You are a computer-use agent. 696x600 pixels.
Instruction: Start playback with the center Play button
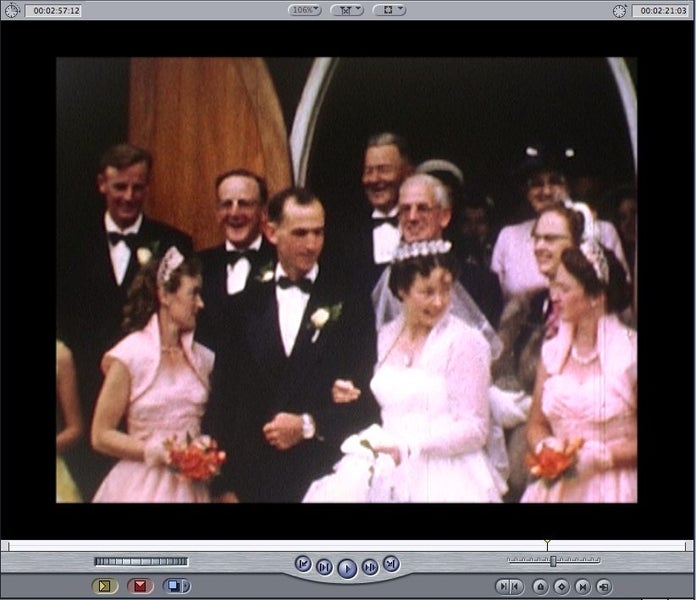(347, 568)
